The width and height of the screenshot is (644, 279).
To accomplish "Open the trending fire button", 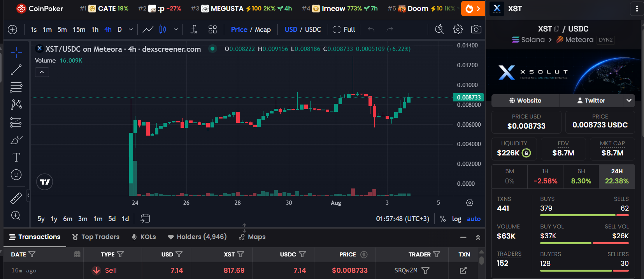I will point(473,9).
